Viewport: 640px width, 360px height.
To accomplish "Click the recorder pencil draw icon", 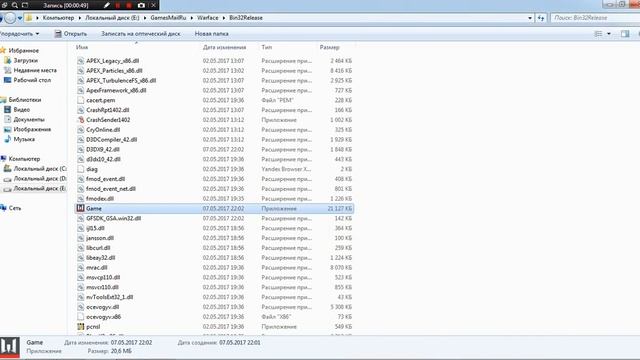I will point(107,5).
